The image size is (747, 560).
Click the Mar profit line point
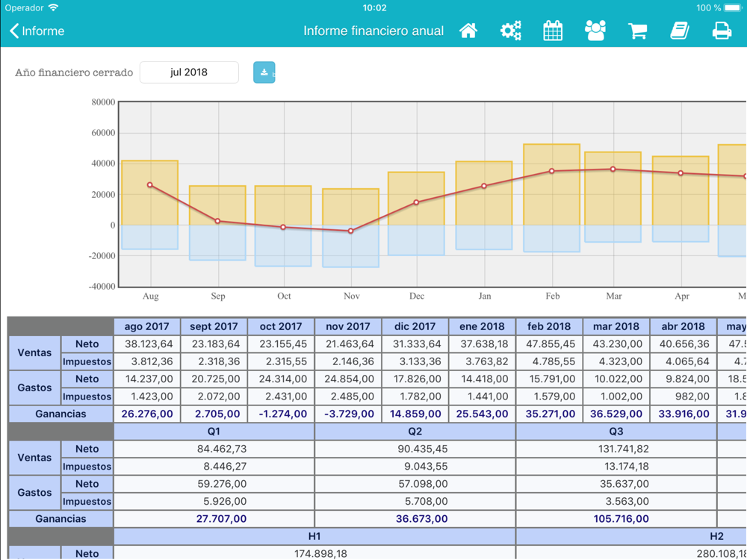[613, 169]
